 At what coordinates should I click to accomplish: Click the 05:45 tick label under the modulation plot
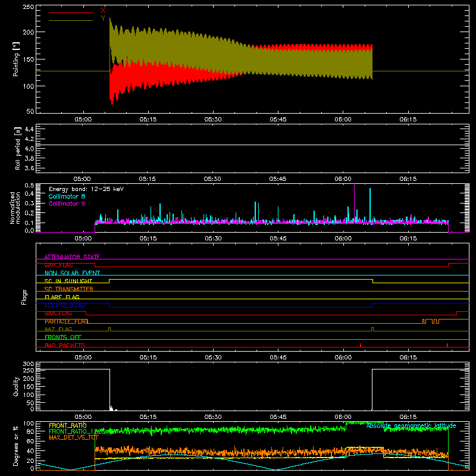click(278, 239)
